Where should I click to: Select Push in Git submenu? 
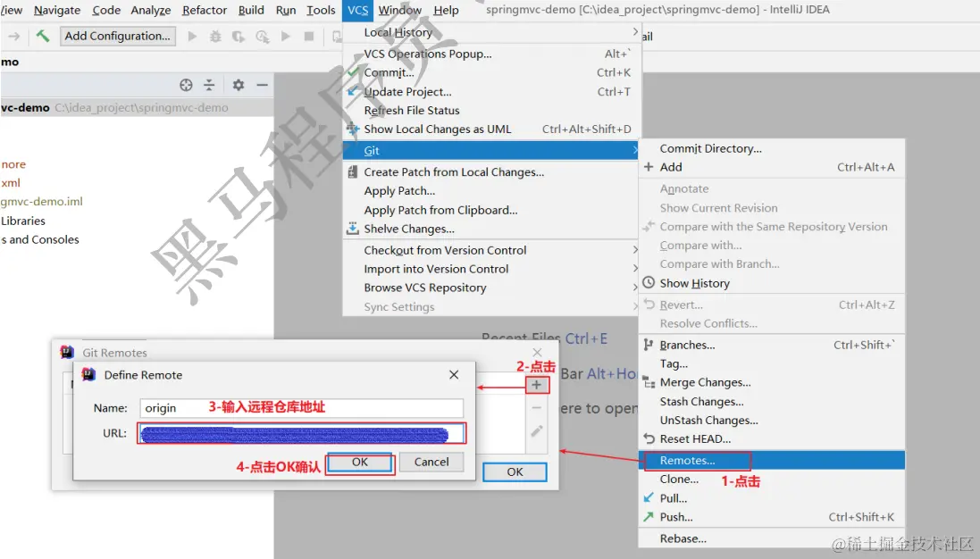[x=772, y=517]
